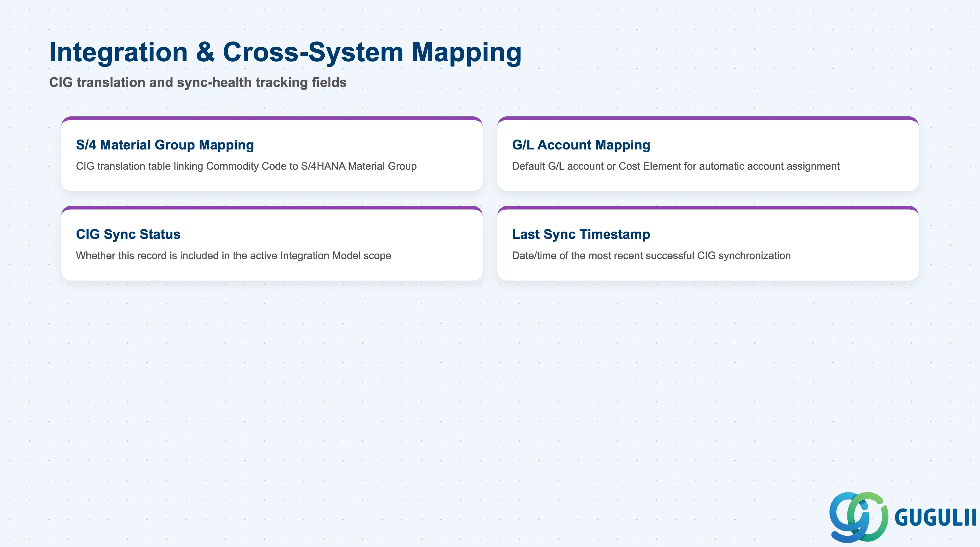Screen dimensions: 980x547
Task: Select the S/4 Material Group Mapping heading
Action: pos(165,145)
